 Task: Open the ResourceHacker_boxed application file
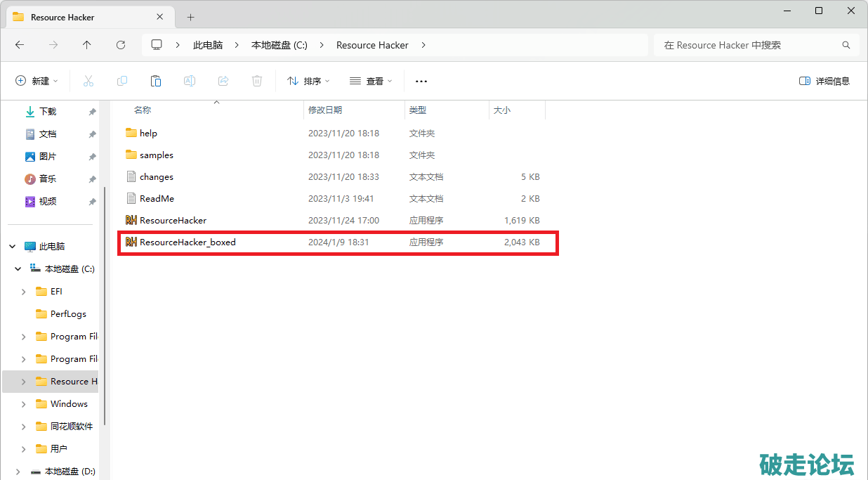point(188,242)
